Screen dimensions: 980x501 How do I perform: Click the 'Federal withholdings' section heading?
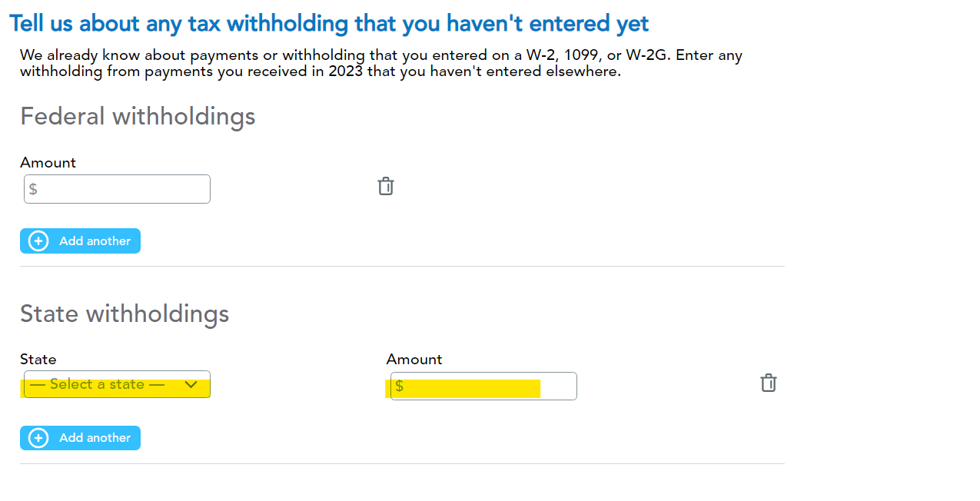[138, 117]
